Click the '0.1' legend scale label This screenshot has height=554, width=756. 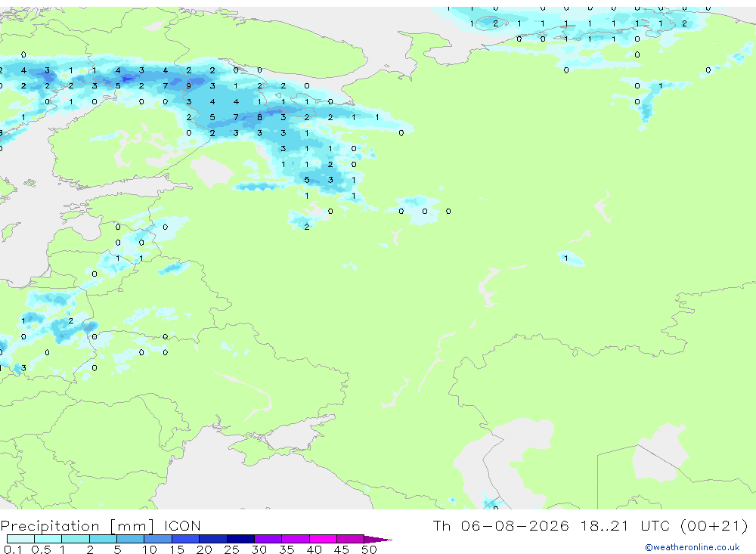click(13, 549)
